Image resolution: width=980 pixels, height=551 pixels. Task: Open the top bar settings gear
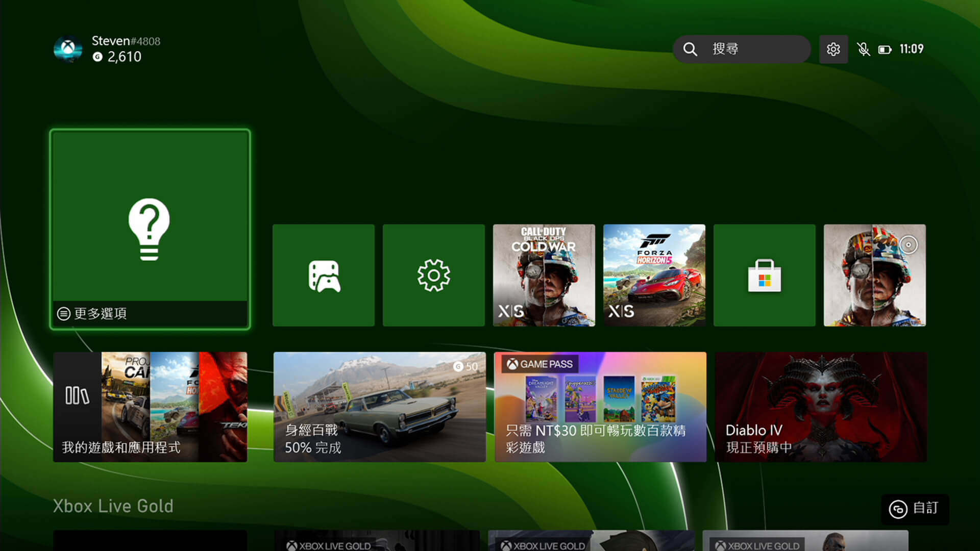(x=834, y=49)
